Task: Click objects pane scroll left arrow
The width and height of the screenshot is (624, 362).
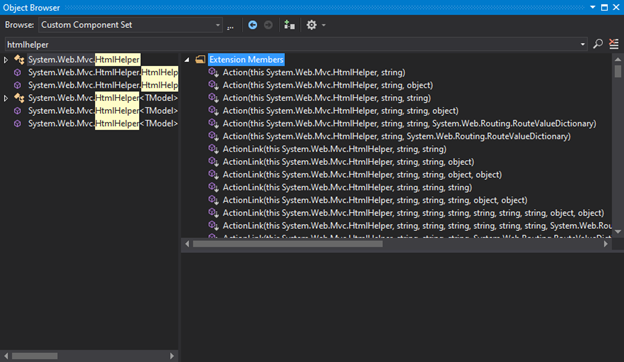Action: point(6,356)
